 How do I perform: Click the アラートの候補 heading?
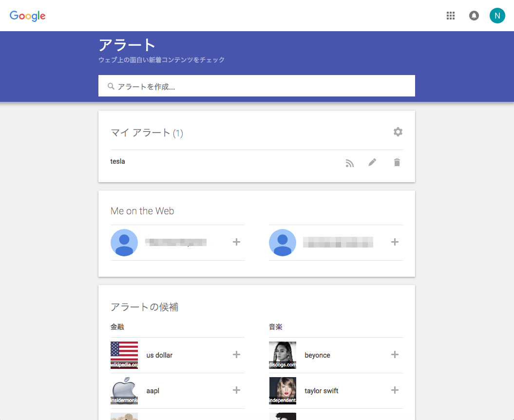(144, 307)
